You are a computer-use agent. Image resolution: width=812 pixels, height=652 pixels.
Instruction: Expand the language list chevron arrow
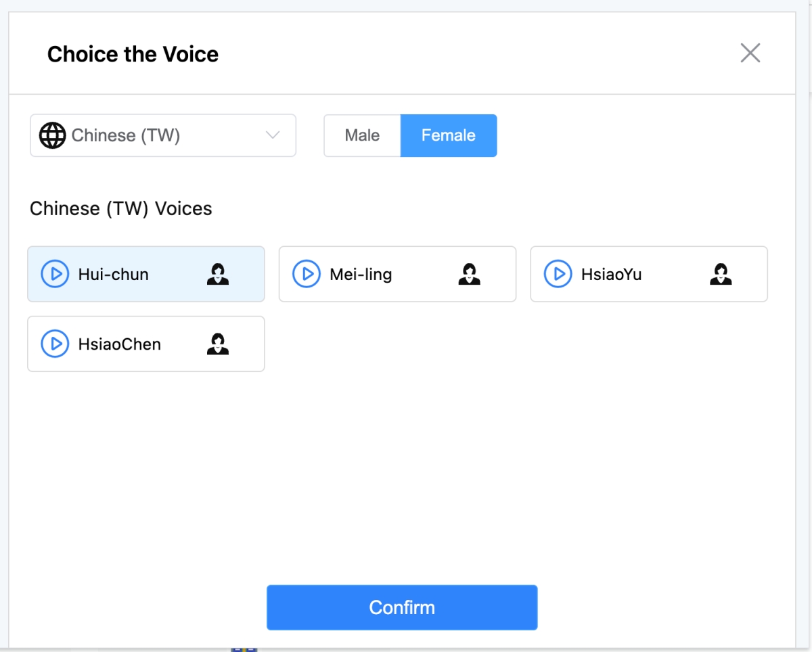(273, 135)
